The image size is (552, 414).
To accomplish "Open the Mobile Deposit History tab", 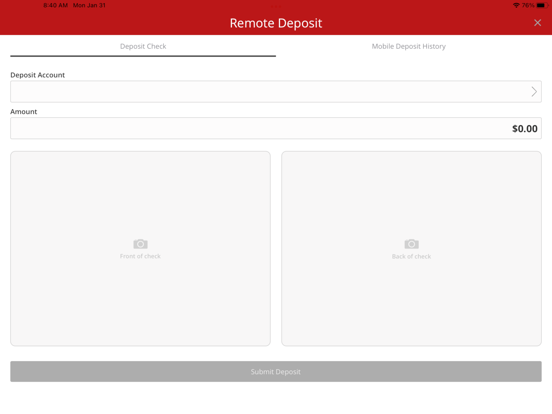I will pyautogui.click(x=408, y=46).
